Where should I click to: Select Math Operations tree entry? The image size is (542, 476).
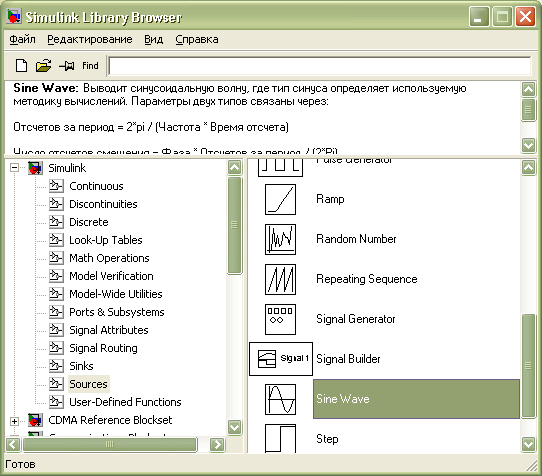tap(109, 258)
